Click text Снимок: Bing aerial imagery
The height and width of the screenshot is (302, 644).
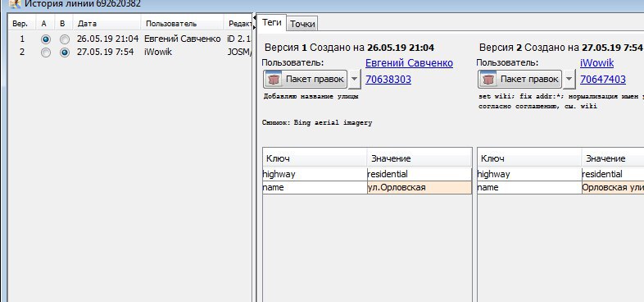click(317, 122)
